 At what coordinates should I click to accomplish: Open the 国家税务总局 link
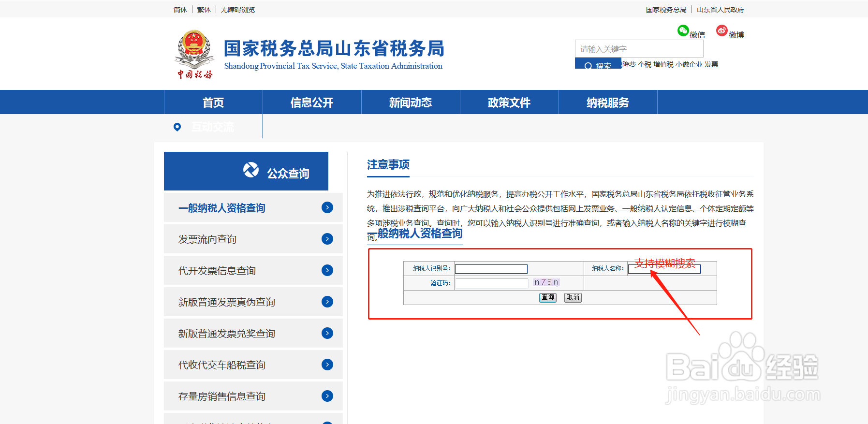tap(666, 10)
